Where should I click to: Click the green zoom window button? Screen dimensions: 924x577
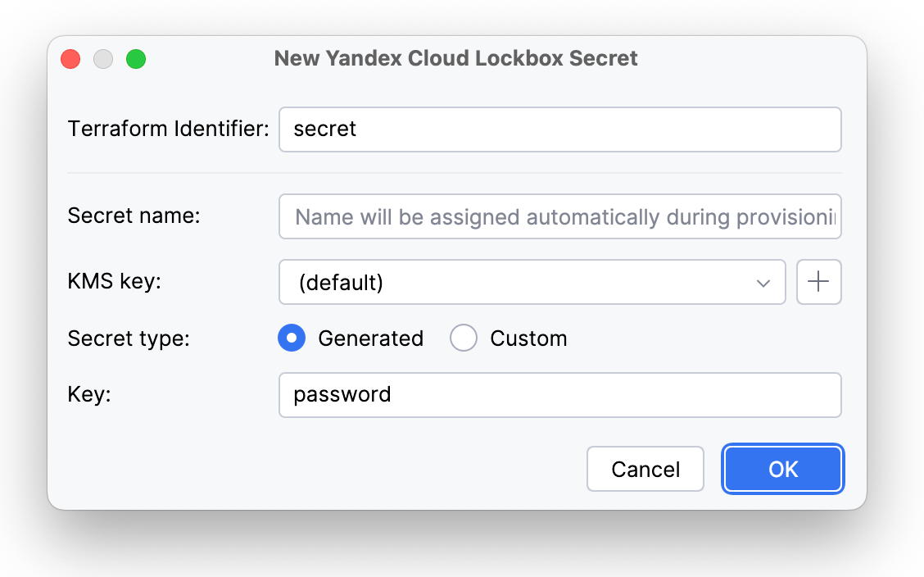(x=136, y=59)
